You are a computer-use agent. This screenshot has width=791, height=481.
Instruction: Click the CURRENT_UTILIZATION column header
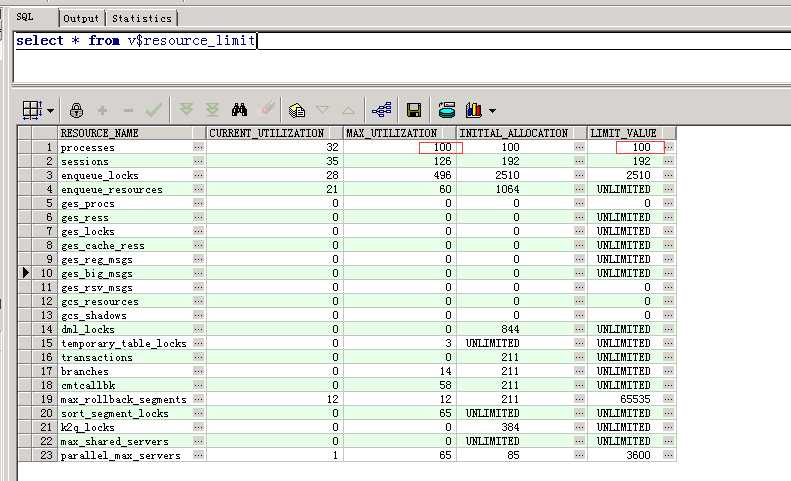point(274,133)
